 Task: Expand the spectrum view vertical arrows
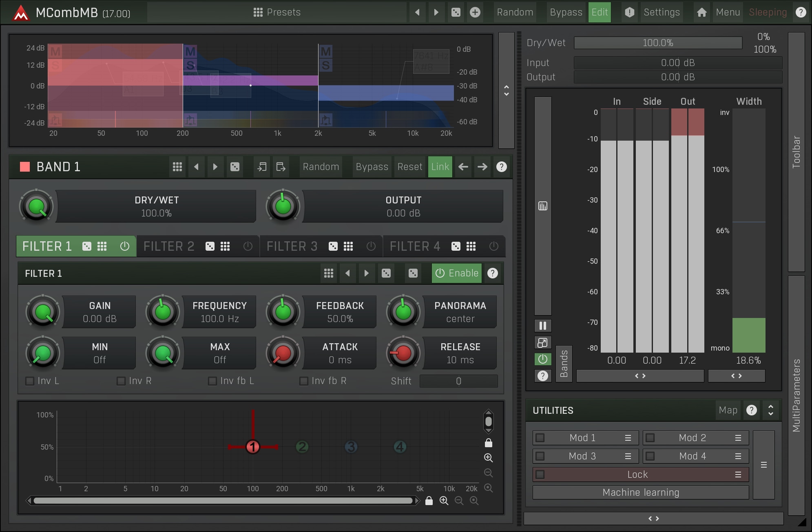[506, 91]
